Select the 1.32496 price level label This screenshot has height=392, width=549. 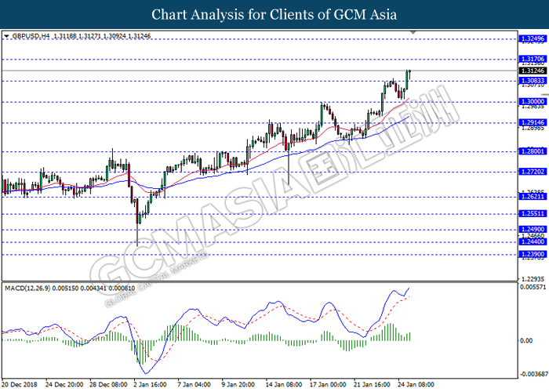tap(533, 38)
